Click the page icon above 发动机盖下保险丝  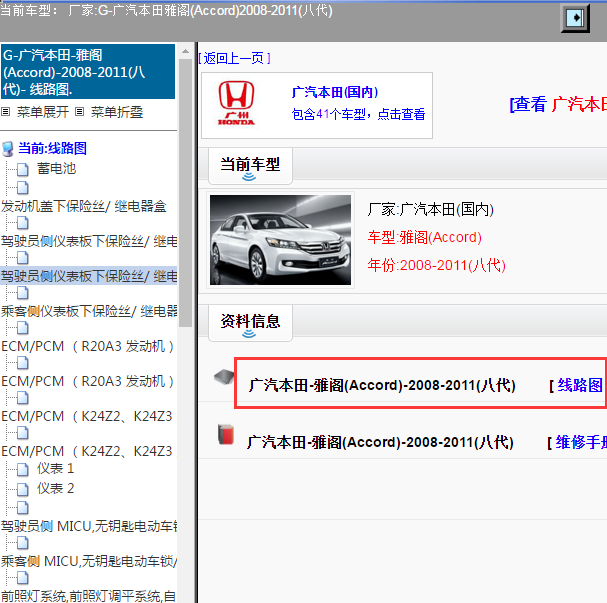pyautogui.click(x=23, y=188)
